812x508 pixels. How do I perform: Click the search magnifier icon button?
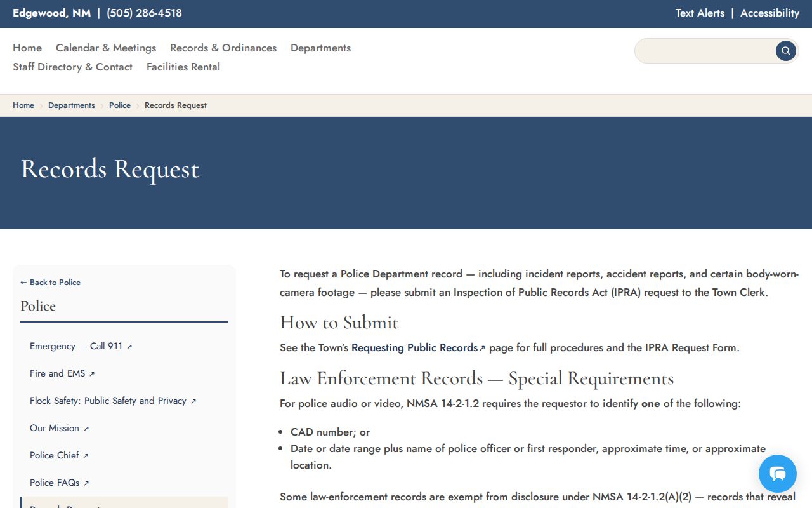785,51
